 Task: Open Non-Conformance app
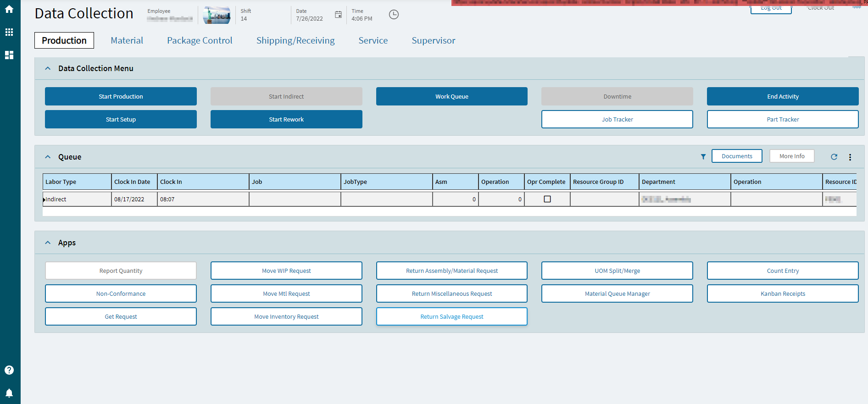121,293
